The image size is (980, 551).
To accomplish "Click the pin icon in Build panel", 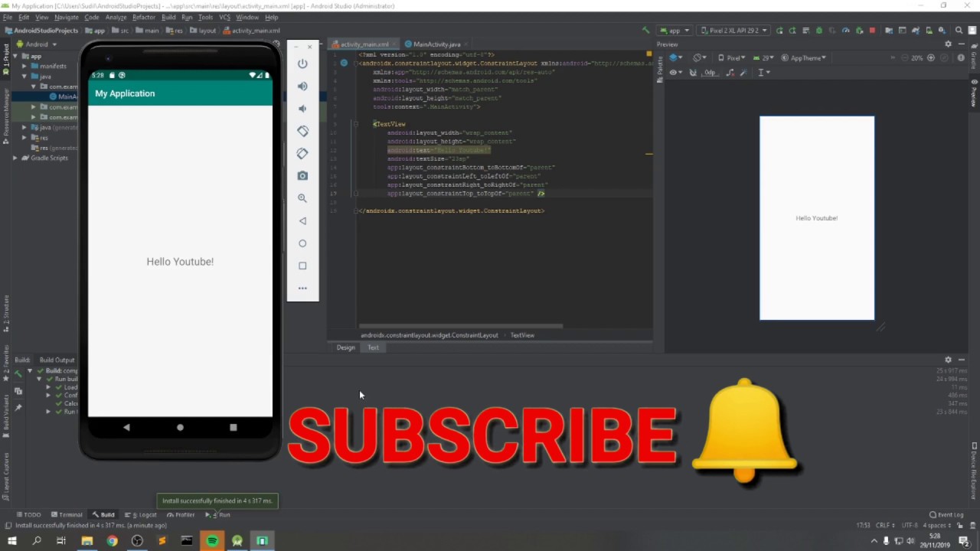I will [x=18, y=407].
